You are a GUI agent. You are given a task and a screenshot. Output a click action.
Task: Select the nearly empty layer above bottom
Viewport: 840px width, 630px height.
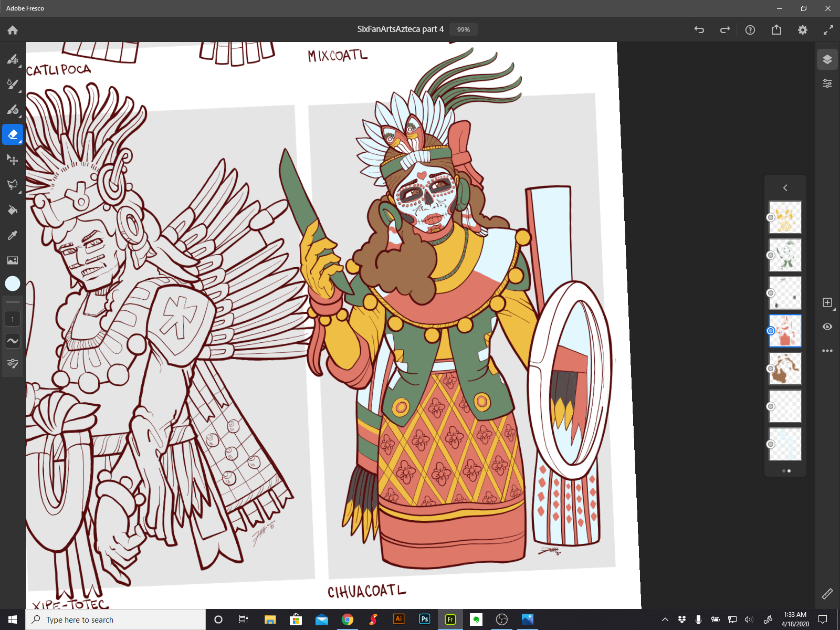(x=785, y=406)
